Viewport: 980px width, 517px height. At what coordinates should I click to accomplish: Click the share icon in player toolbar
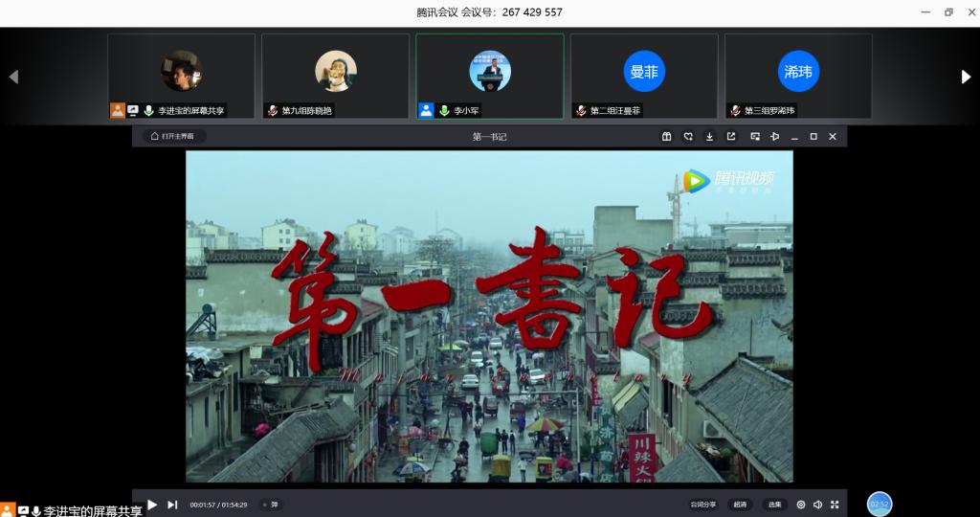point(731,137)
